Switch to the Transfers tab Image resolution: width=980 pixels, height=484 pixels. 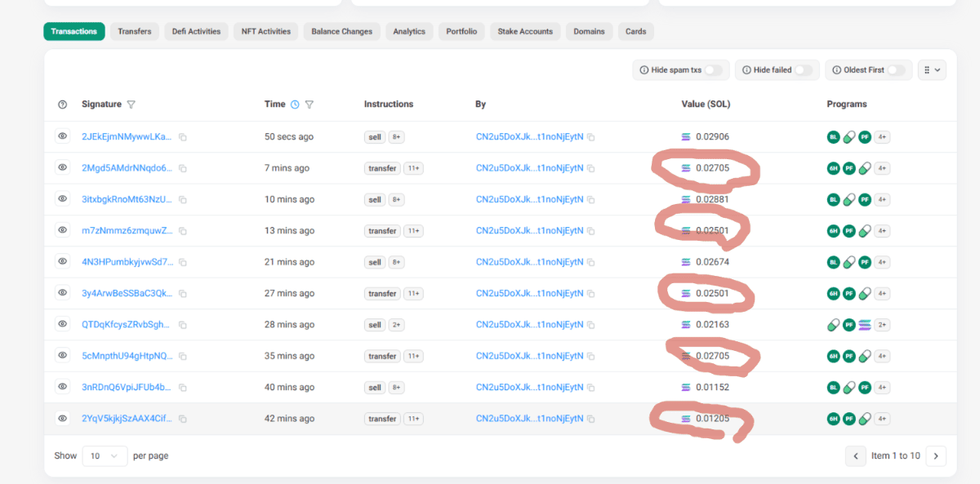[x=134, y=32]
